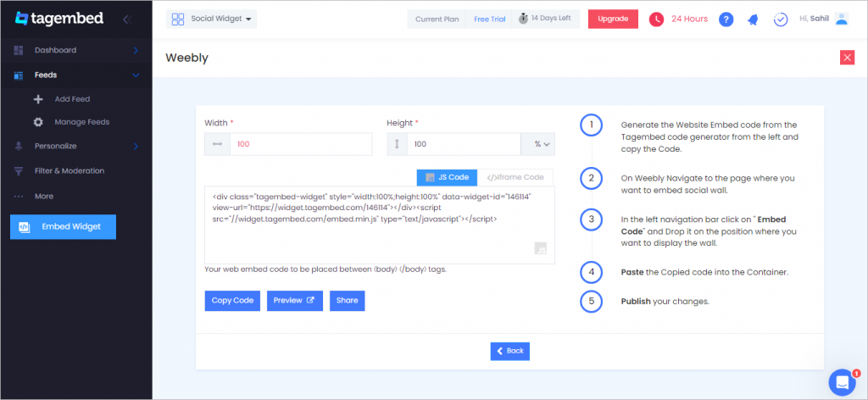The image size is (868, 400).
Task: Click the Manage Feeds gear icon
Action: pos(38,122)
